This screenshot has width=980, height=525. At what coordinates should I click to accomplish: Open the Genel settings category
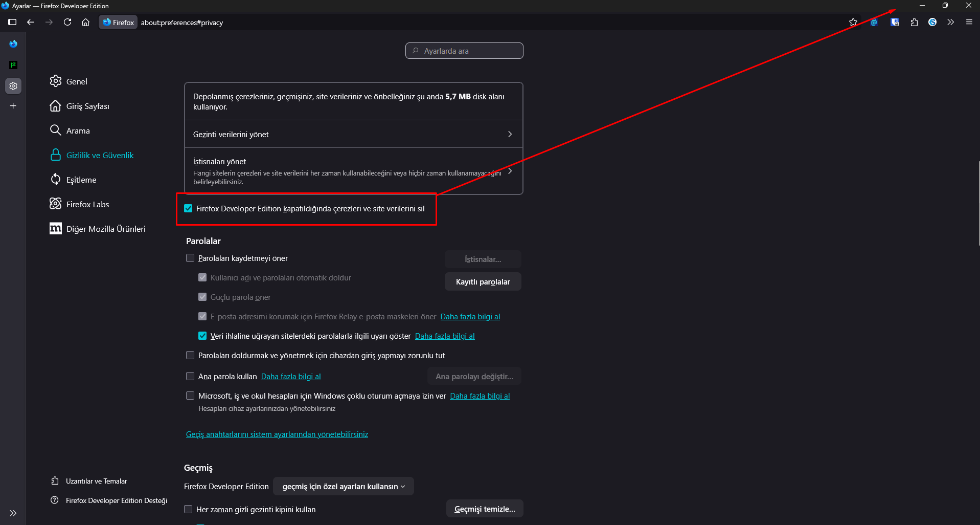(x=77, y=81)
